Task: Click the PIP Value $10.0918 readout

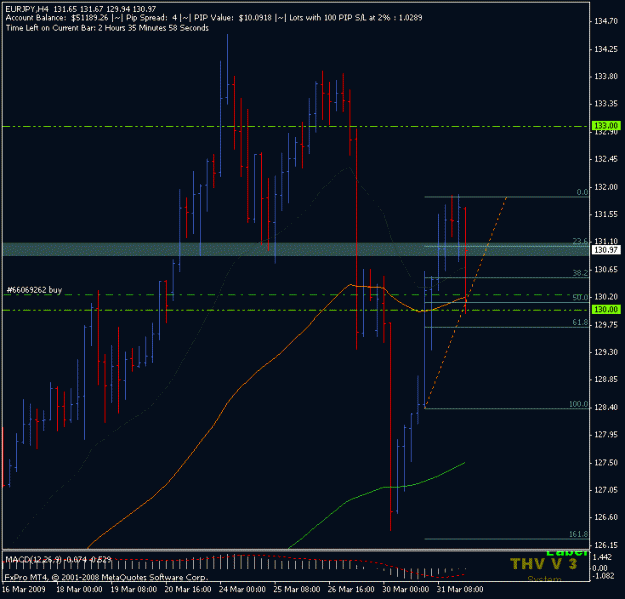Action: 233,18
